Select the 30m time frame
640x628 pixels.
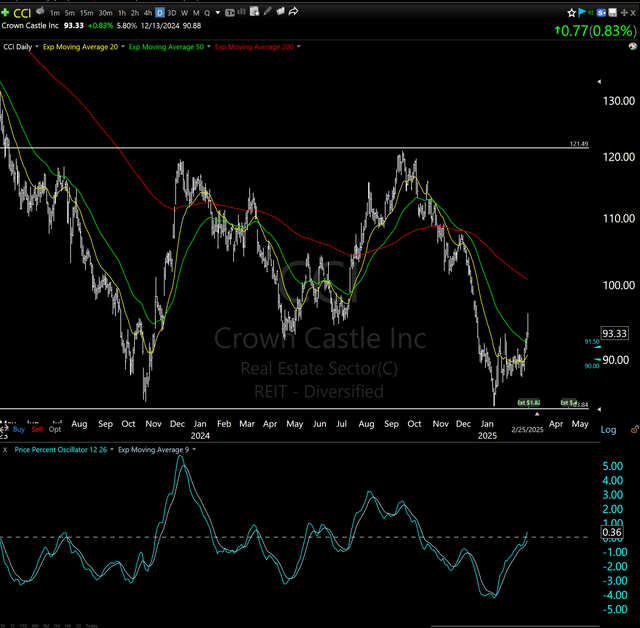click(105, 13)
